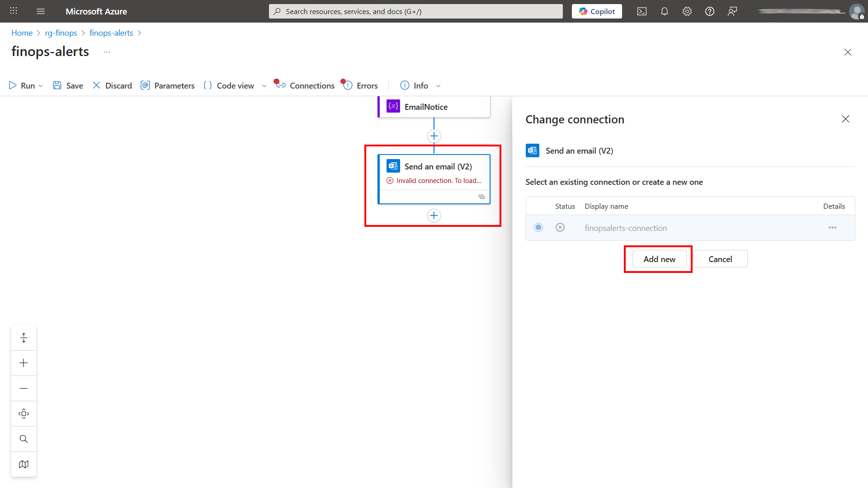868x488 pixels.
Task: Open the portal settings gear
Action: (687, 11)
